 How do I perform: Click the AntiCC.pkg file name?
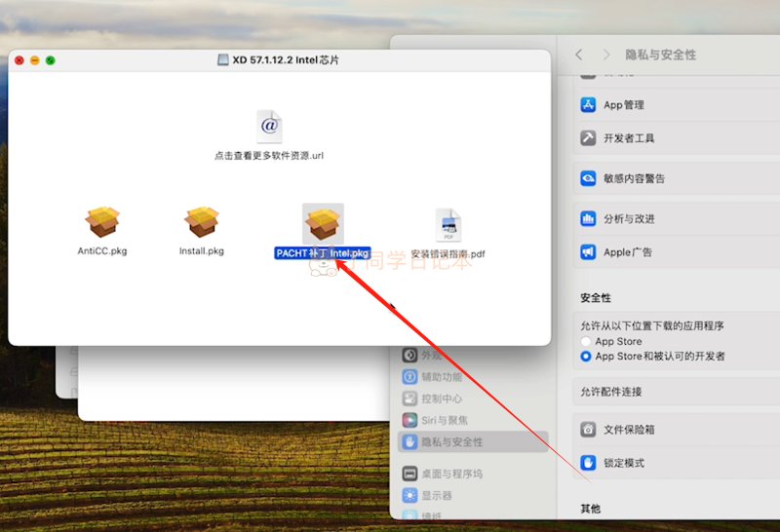tap(102, 251)
